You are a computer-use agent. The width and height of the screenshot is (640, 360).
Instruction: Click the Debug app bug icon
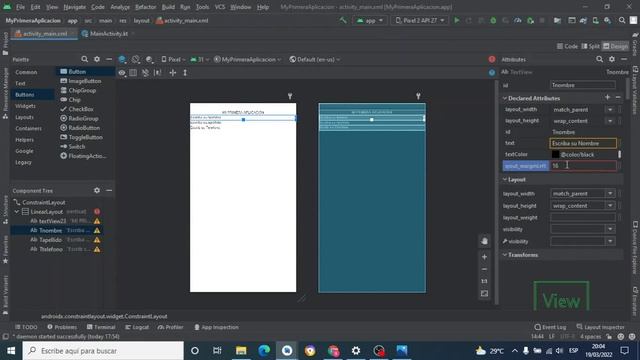[493, 20]
